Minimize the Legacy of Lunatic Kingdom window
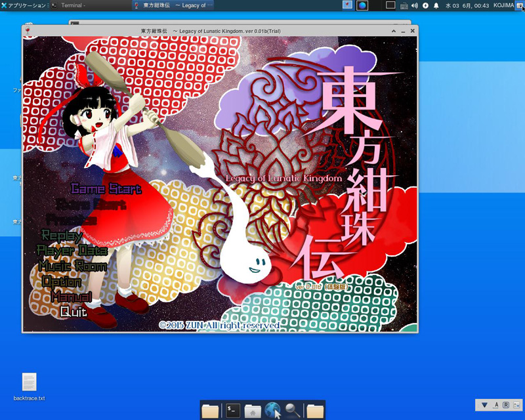525x420 pixels. point(403,31)
